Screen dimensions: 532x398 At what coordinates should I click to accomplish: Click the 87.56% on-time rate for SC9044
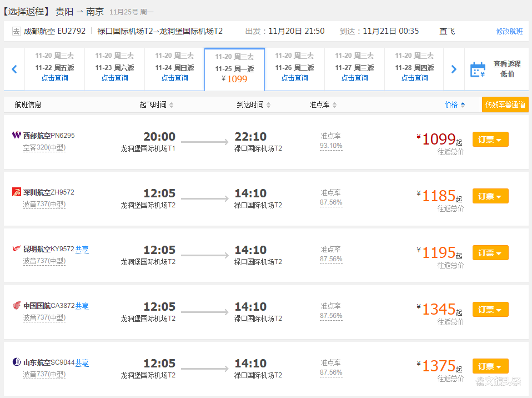coord(331,372)
